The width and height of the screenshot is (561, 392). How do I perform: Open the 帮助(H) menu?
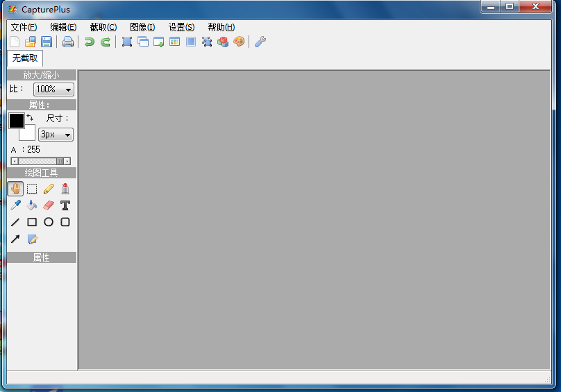(221, 28)
